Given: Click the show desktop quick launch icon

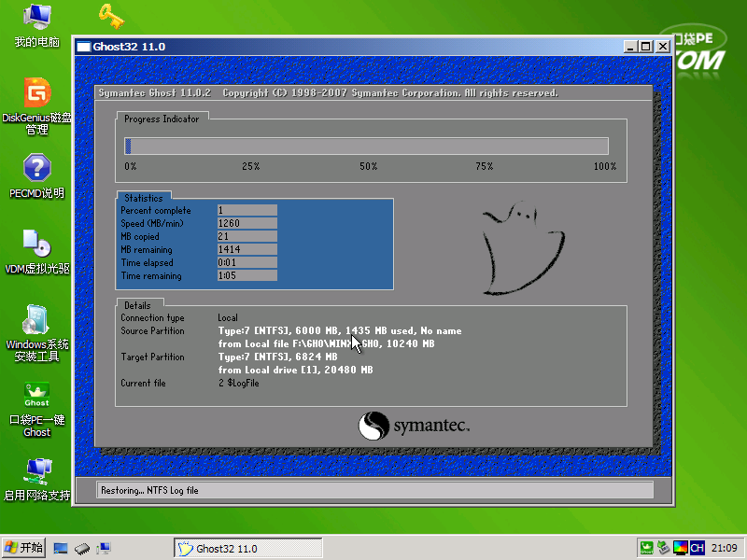Looking at the screenshot, I should [x=62, y=548].
